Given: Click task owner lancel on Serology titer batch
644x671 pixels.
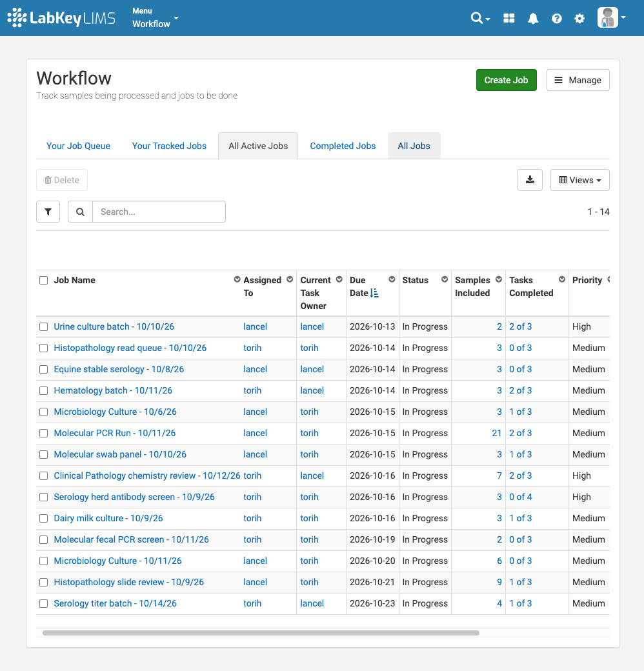Looking at the screenshot, I should pyautogui.click(x=312, y=603).
